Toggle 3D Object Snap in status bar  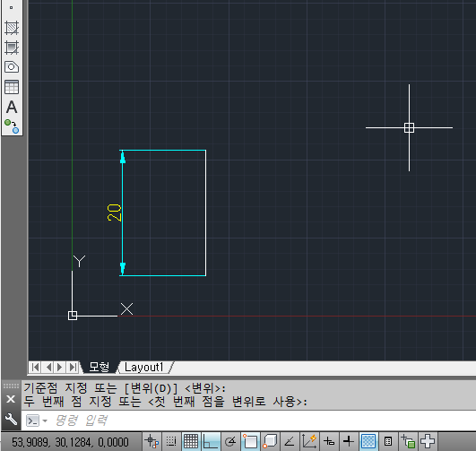coord(270,441)
